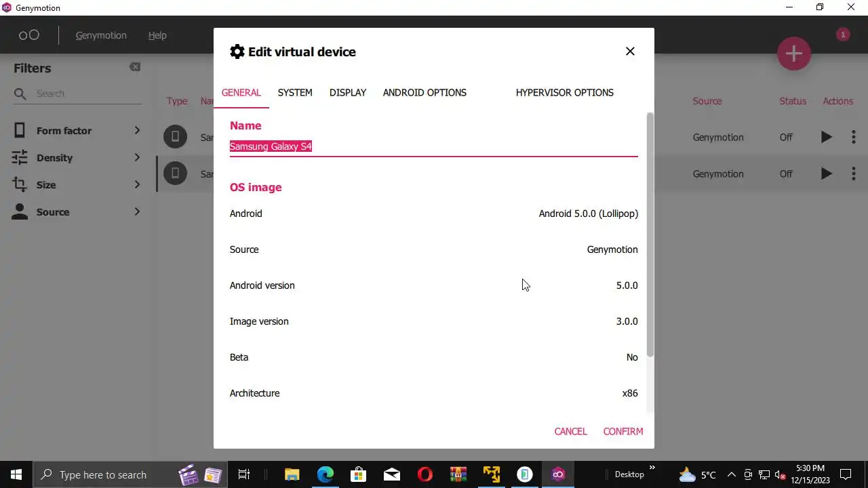The image size is (868, 488).
Task: Sort by the Status column header
Action: pos(793,101)
